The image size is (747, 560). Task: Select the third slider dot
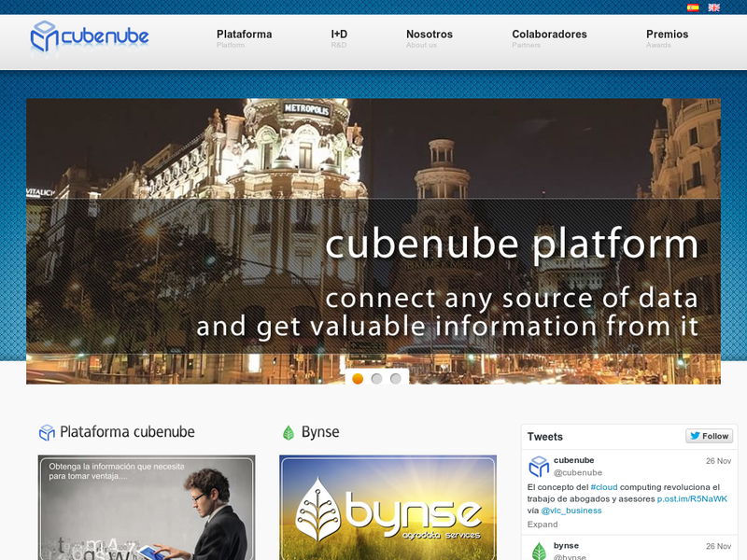(395, 379)
